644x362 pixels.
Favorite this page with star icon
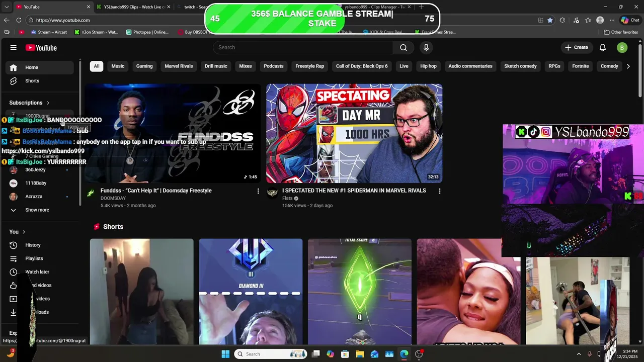tap(550, 20)
